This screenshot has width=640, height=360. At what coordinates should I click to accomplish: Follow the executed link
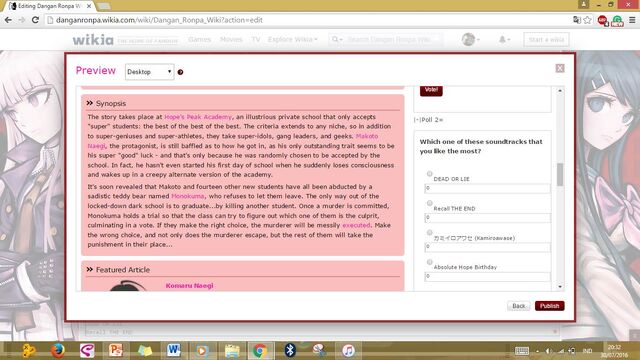[356, 225]
